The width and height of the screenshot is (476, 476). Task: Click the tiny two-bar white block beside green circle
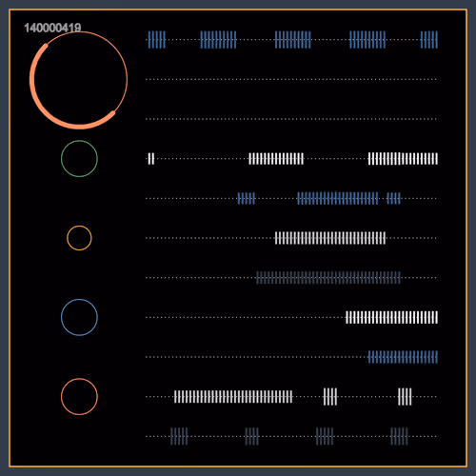[x=151, y=159]
